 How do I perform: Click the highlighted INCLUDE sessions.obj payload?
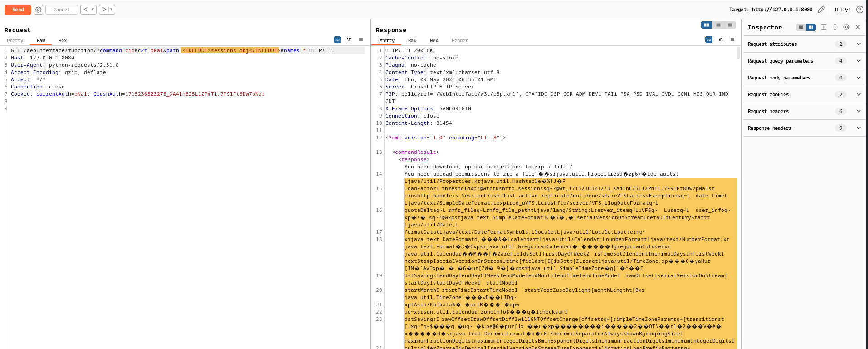coord(231,50)
